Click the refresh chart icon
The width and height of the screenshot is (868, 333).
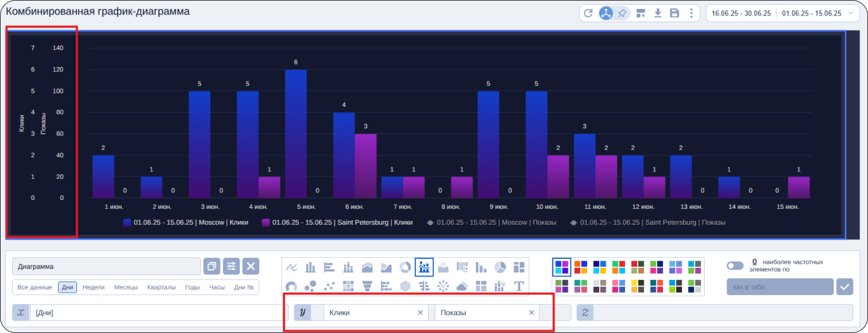(x=588, y=13)
